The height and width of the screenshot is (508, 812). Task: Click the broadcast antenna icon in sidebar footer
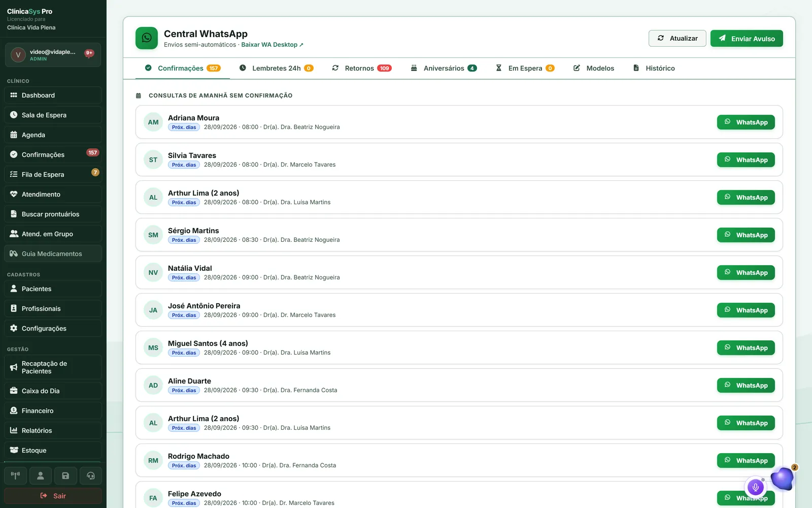[15, 476]
